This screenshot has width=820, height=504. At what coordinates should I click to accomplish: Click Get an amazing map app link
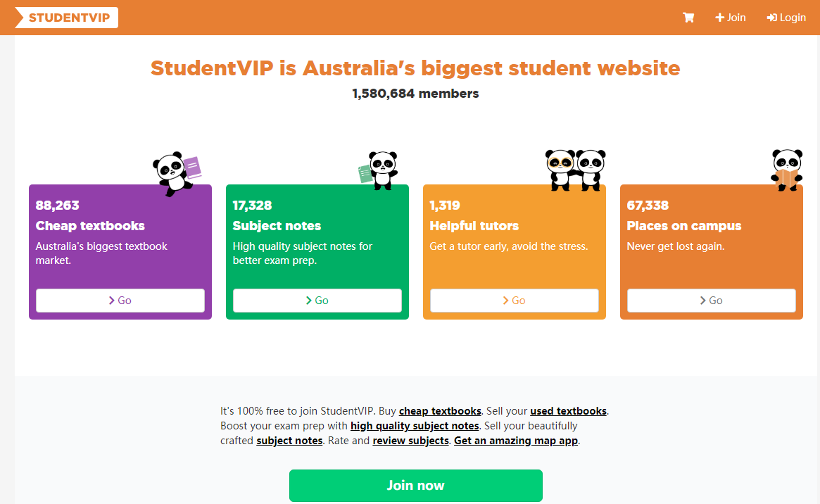pyautogui.click(x=516, y=441)
